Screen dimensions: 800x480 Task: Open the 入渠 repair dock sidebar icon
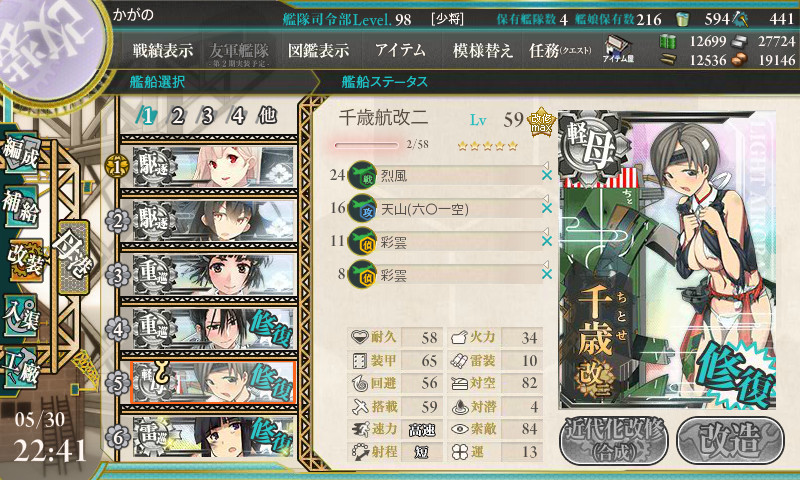coord(21,316)
